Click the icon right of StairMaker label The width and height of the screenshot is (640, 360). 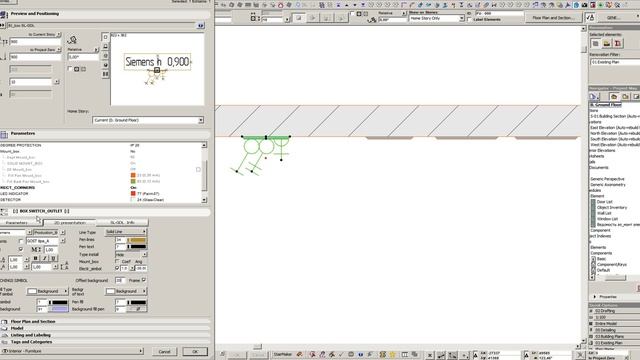tap(299, 354)
